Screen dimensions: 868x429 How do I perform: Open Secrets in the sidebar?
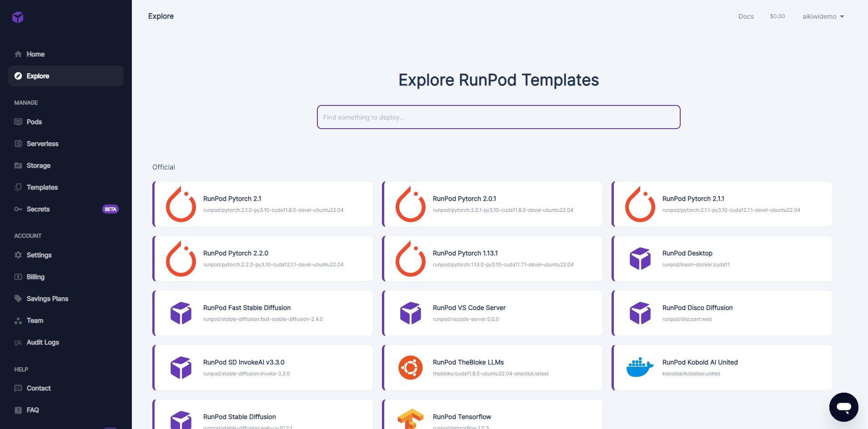(66, 209)
